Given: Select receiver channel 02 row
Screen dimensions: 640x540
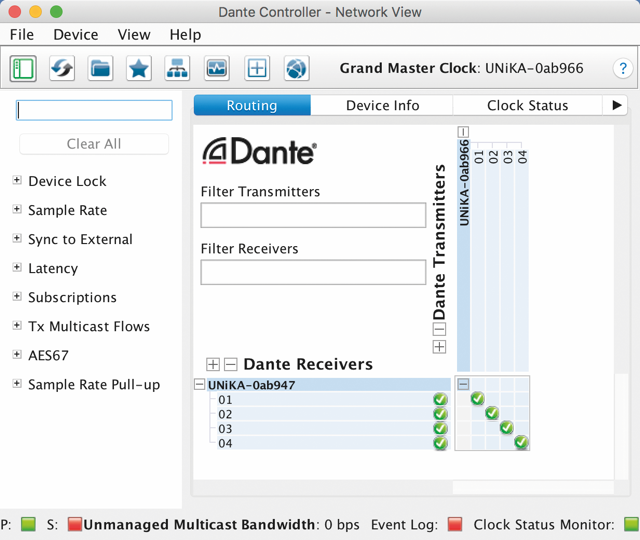Looking at the screenshot, I should click(x=333, y=414).
